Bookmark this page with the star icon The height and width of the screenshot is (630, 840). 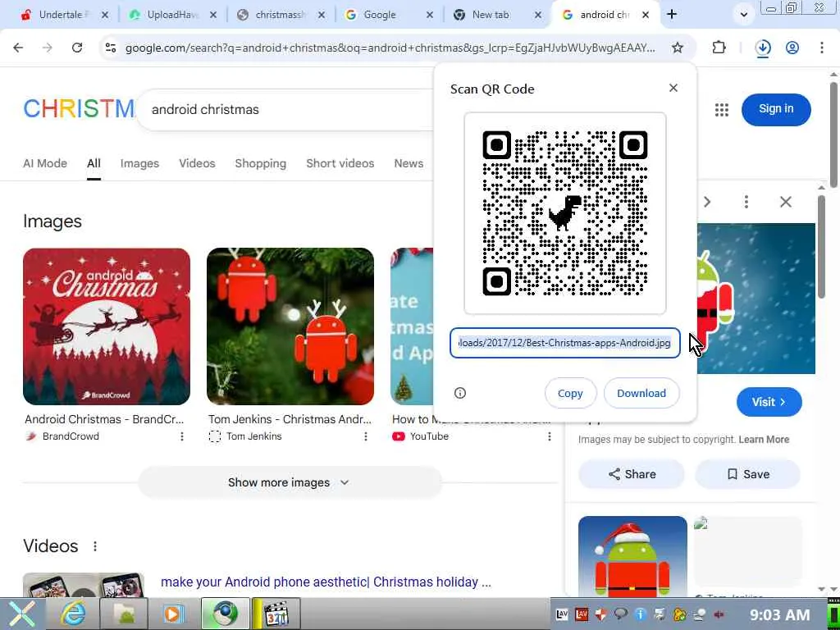tap(678, 48)
